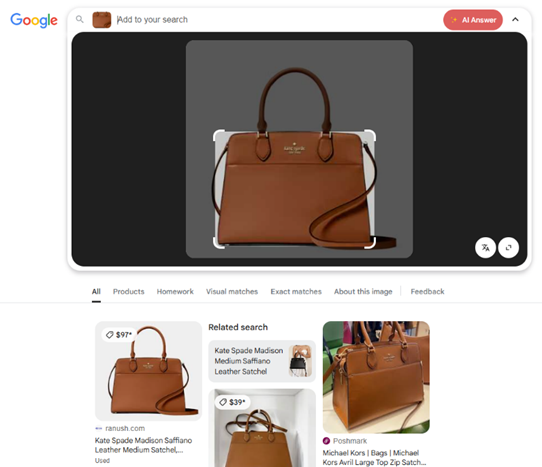Switch to the Visual matches tab
This screenshot has height=467, width=542.
(232, 291)
